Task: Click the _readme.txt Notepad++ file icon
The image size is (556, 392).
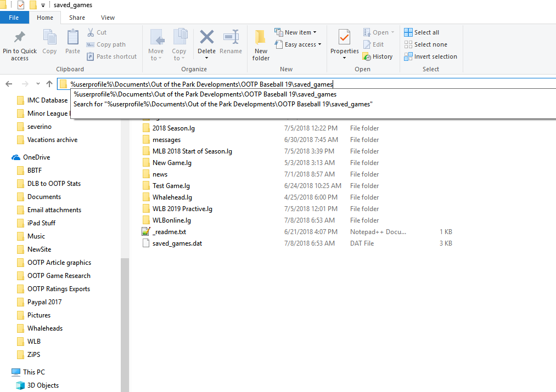Action: coord(146,232)
